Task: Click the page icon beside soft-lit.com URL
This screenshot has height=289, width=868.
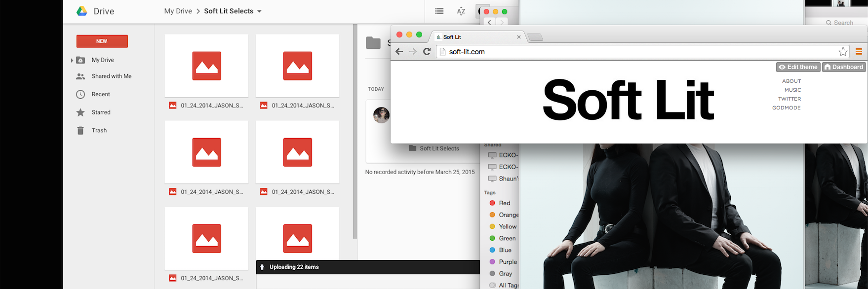Action: click(x=443, y=51)
